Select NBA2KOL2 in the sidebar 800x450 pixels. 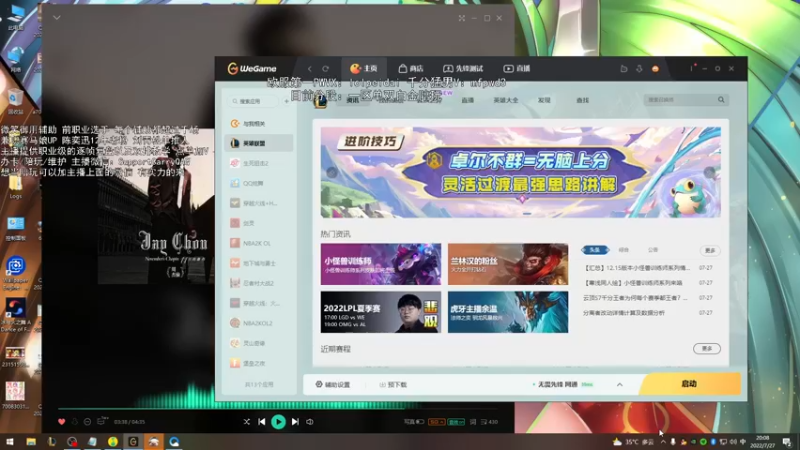click(259, 323)
